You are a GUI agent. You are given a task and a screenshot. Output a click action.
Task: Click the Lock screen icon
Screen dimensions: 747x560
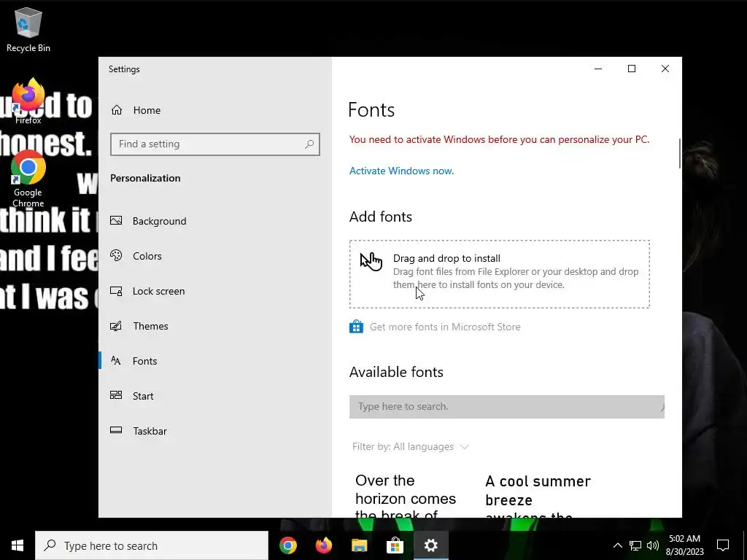click(x=116, y=290)
